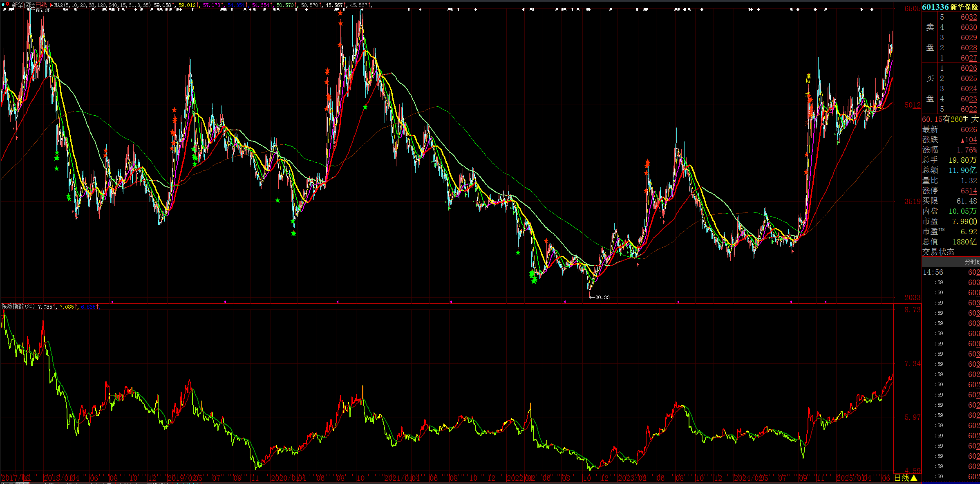
Task: Click the 7.34 sub-chart axis label
Action: [913, 363]
